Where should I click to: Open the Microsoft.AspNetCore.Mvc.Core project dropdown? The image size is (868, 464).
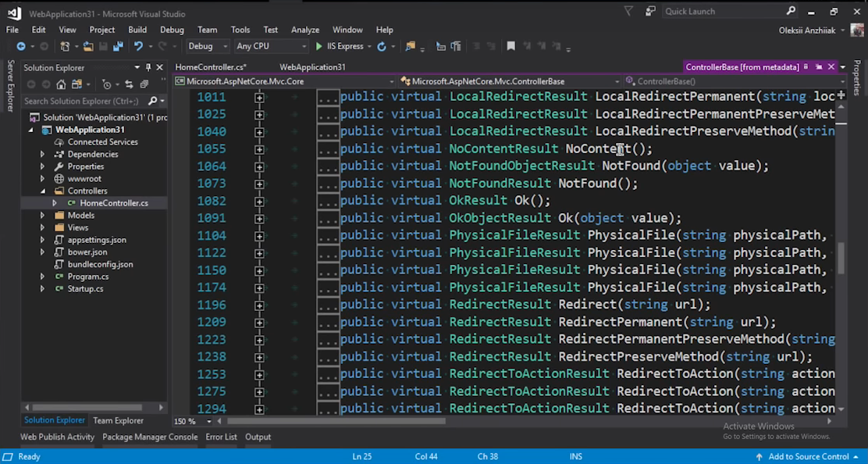(285, 81)
